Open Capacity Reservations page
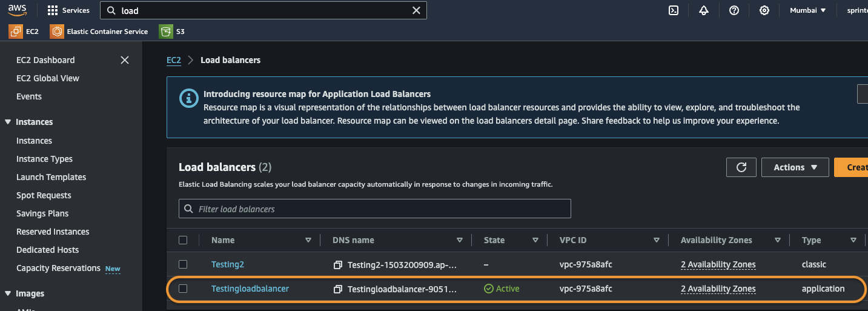 coord(58,268)
